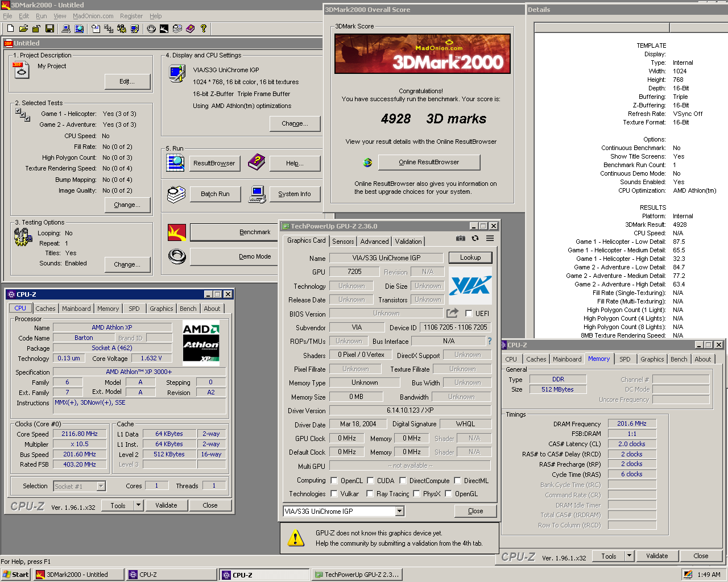Click the globe icon beside Online ResultBrowser
728x582 pixels.
367,163
